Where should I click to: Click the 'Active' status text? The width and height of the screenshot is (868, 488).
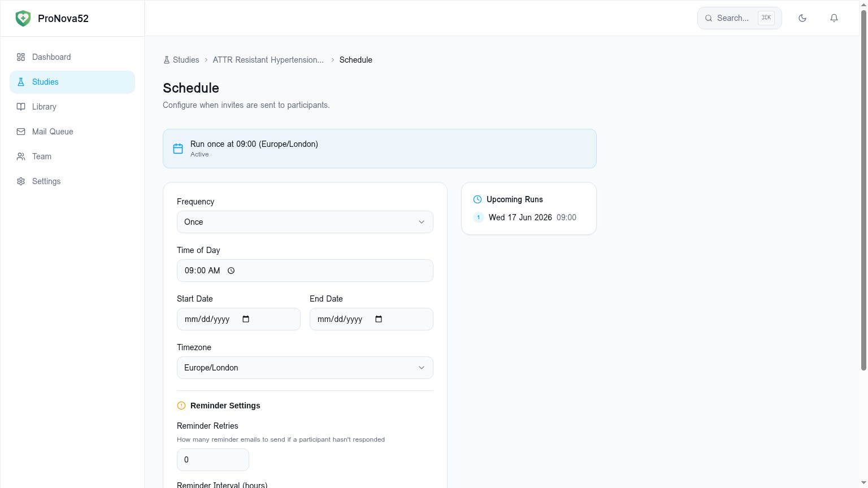(199, 154)
